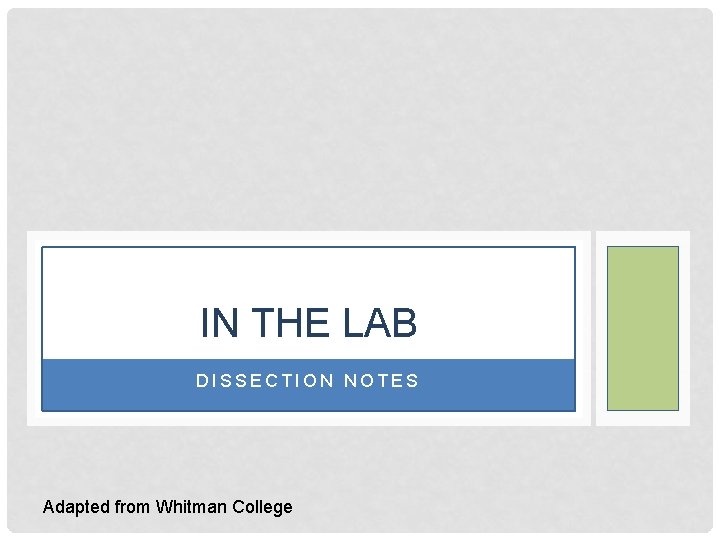Click the "IN THE LAB" title text
This screenshot has width=720, height=540.
click(x=308, y=323)
